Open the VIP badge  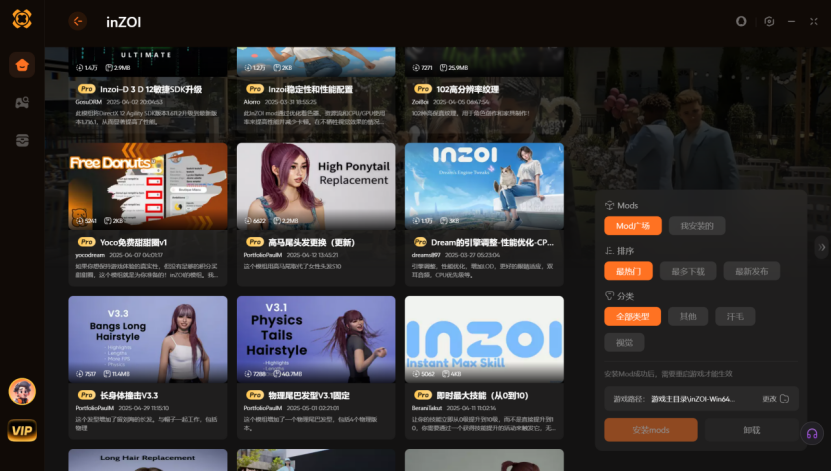22,430
